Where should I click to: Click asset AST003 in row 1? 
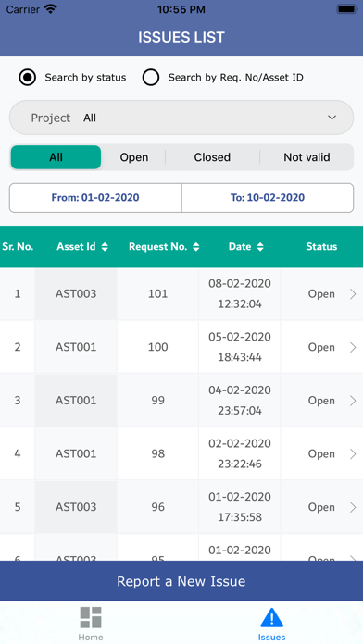[x=76, y=294]
